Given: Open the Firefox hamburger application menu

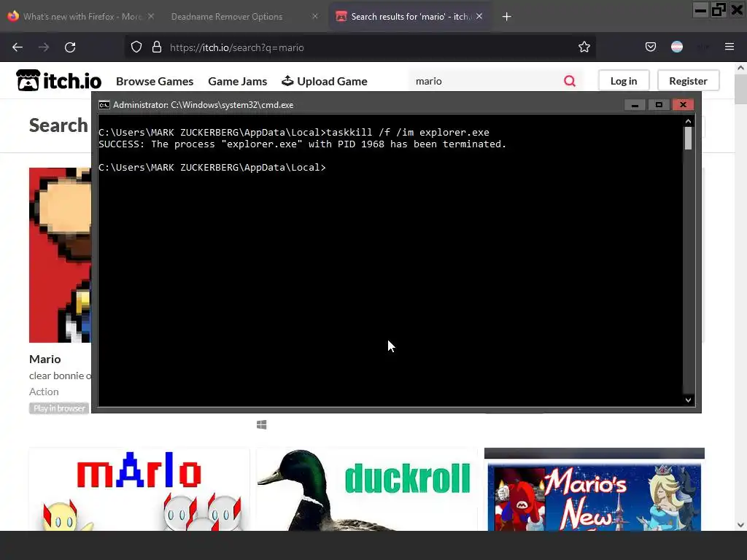Looking at the screenshot, I should (729, 47).
